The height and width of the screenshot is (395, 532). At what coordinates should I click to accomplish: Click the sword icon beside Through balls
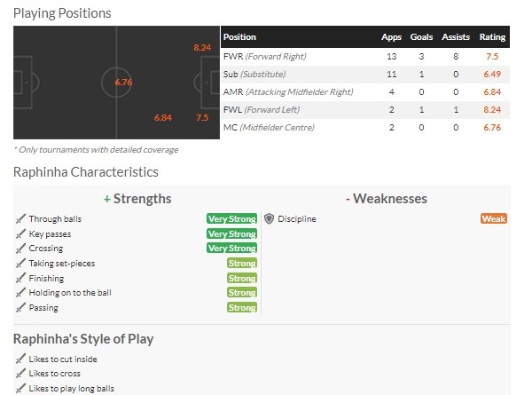[x=20, y=219]
